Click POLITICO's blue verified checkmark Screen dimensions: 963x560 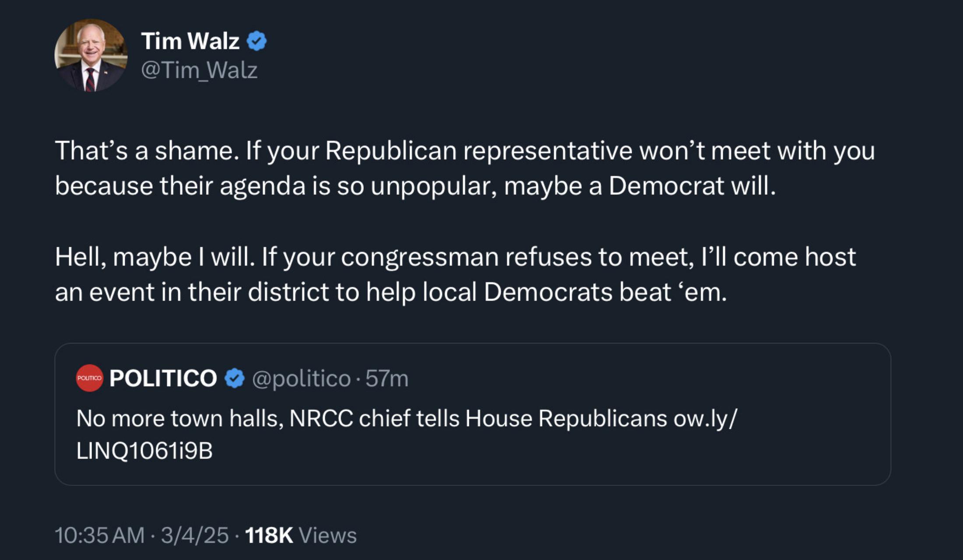[x=235, y=378]
